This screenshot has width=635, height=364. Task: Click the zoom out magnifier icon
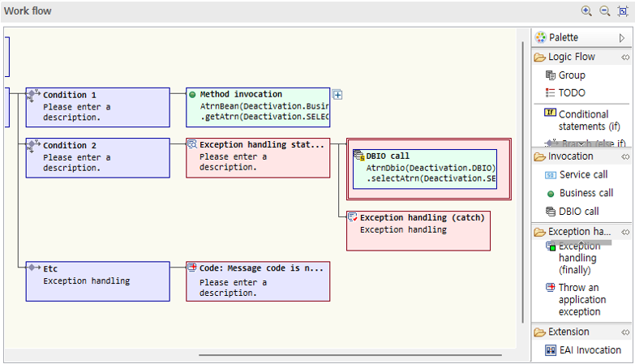click(x=604, y=11)
